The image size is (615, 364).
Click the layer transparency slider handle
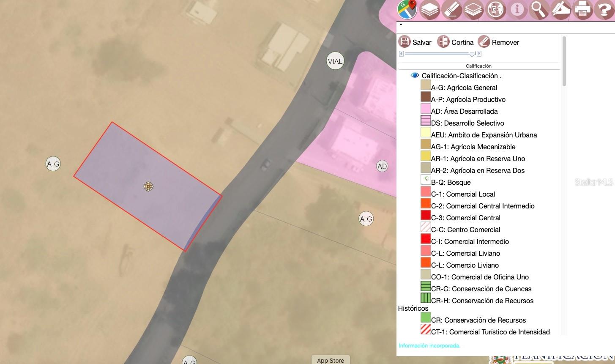[x=472, y=54]
